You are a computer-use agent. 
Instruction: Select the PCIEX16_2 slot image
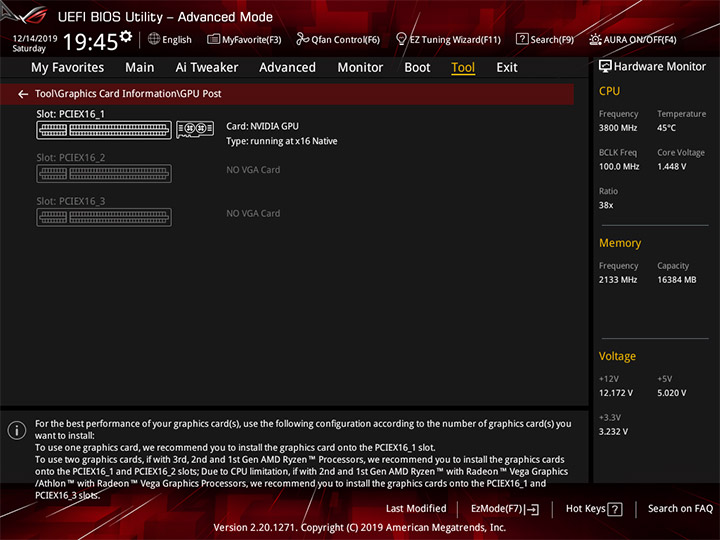[104, 174]
